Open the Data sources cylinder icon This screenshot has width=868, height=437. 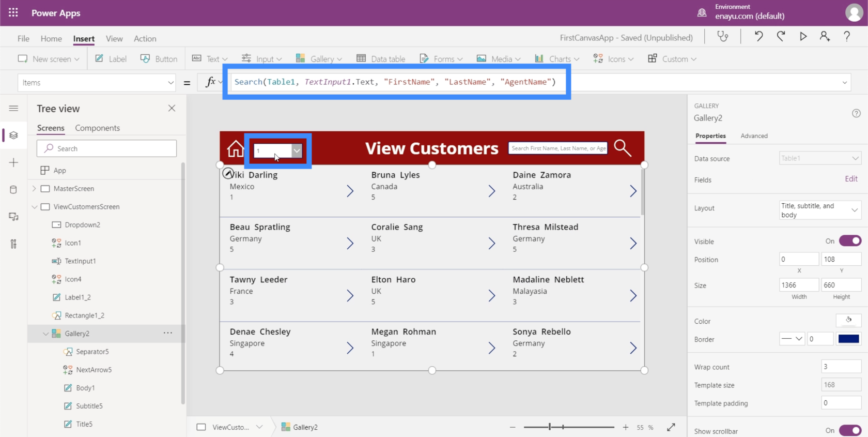point(13,190)
